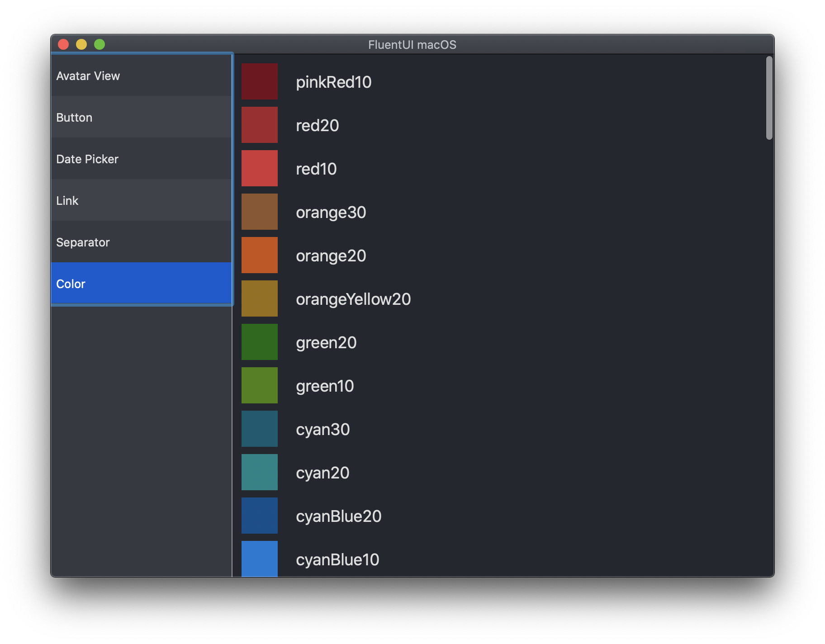This screenshot has height=644, width=825.
Task: Click the pinkRed10 color swatch
Action: pyautogui.click(x=260, y=81)
